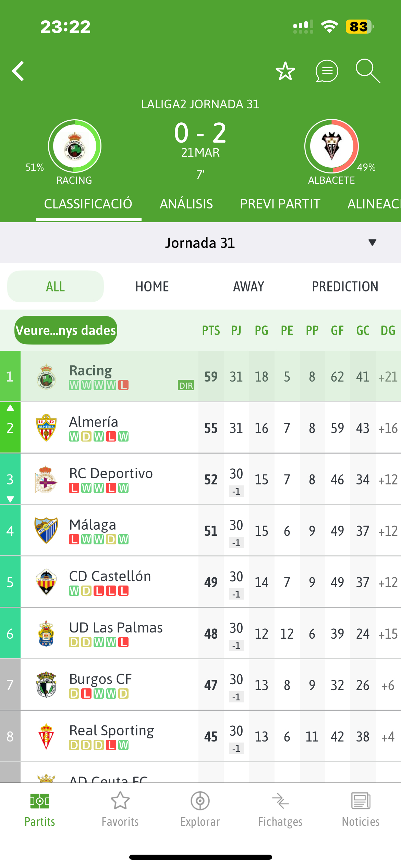Expand the Jornada 31 dropdown
Screen dimensions: 401x868
[x=372, y=243]
